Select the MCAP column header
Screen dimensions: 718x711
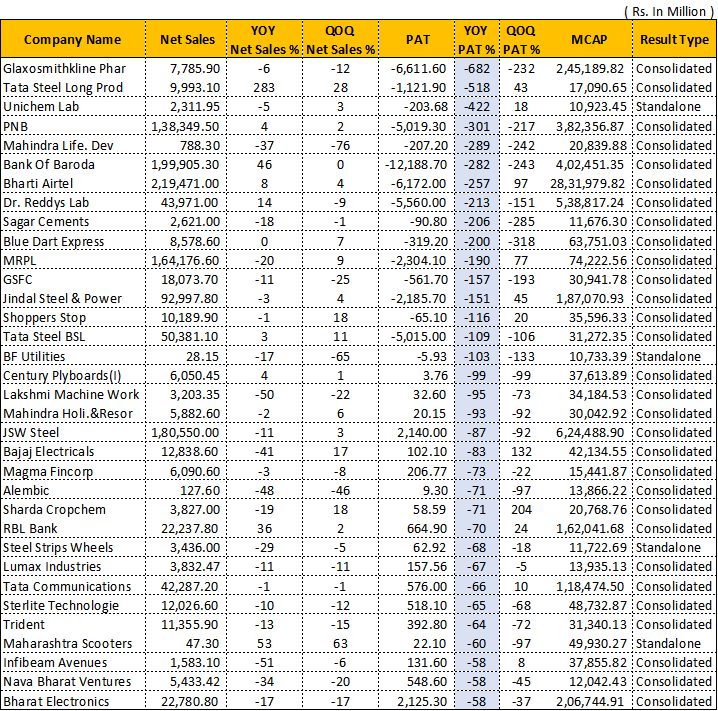tap(589, 40)
